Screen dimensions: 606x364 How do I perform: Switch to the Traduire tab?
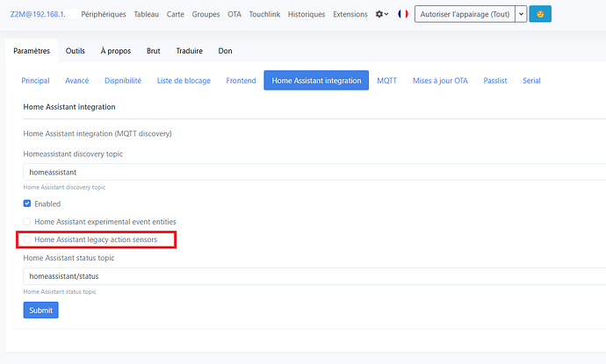(x=190, y=51)
